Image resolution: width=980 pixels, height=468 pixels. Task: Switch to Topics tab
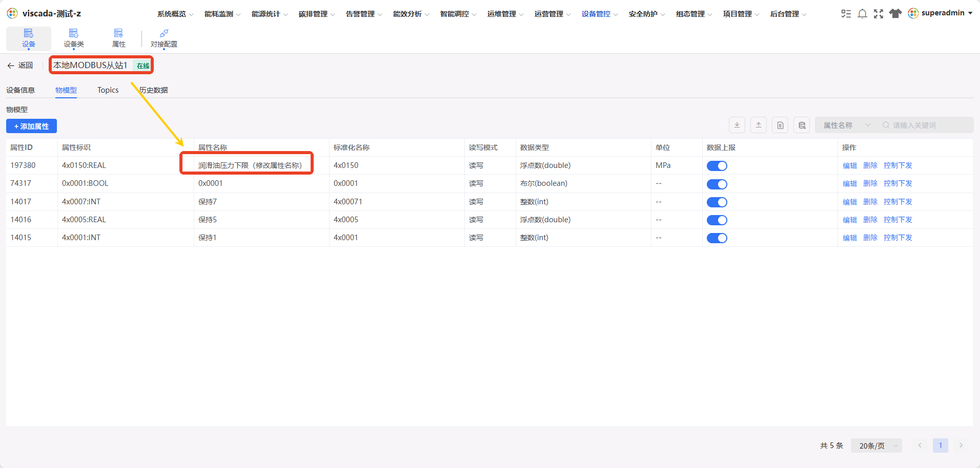108,90
